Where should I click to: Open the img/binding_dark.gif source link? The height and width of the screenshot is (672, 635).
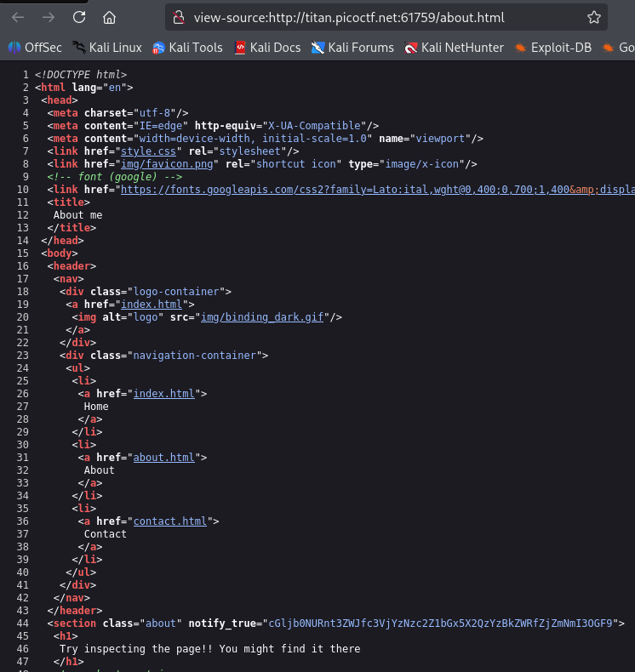262,317
